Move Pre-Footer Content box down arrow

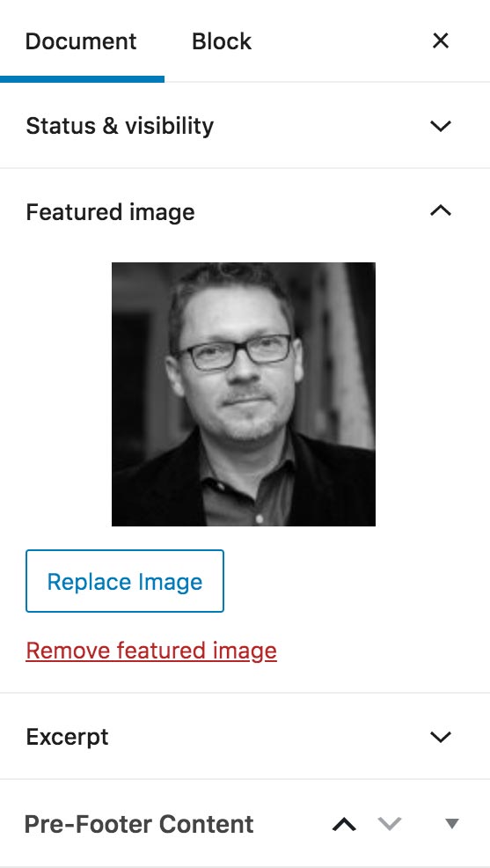[390, 824]
